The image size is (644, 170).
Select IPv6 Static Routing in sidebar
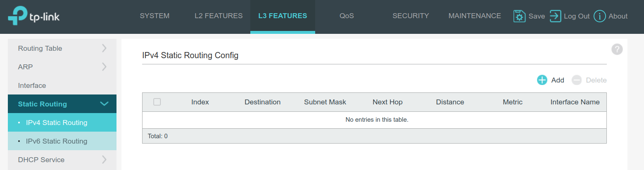click(57, 141)
